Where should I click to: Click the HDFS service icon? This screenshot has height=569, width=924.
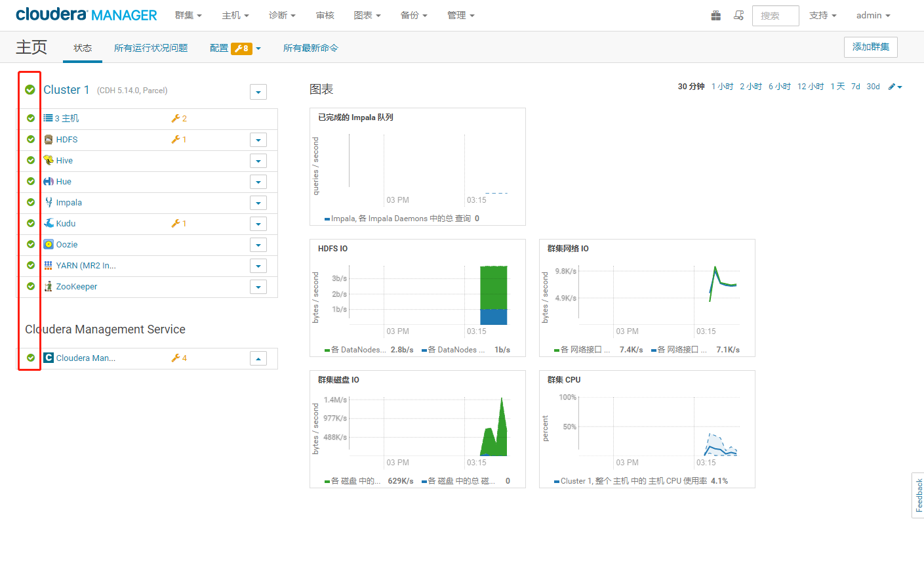pyautogui.click(x=49, y=139)
